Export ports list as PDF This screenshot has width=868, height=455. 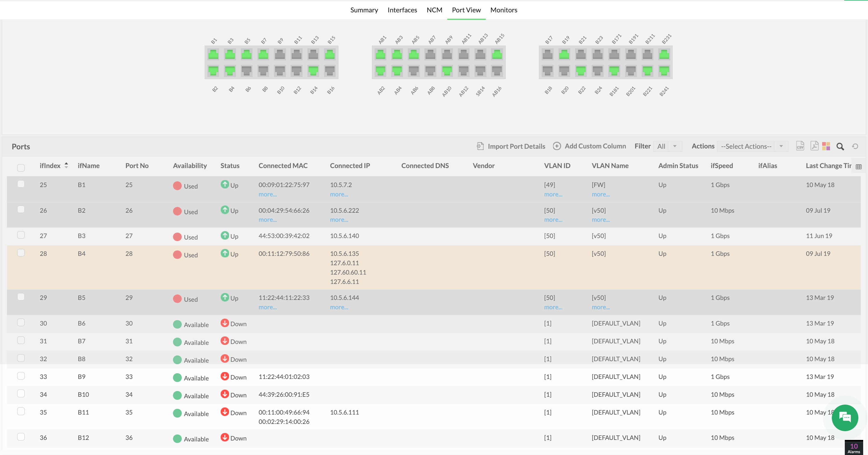(x=814, y=146)
